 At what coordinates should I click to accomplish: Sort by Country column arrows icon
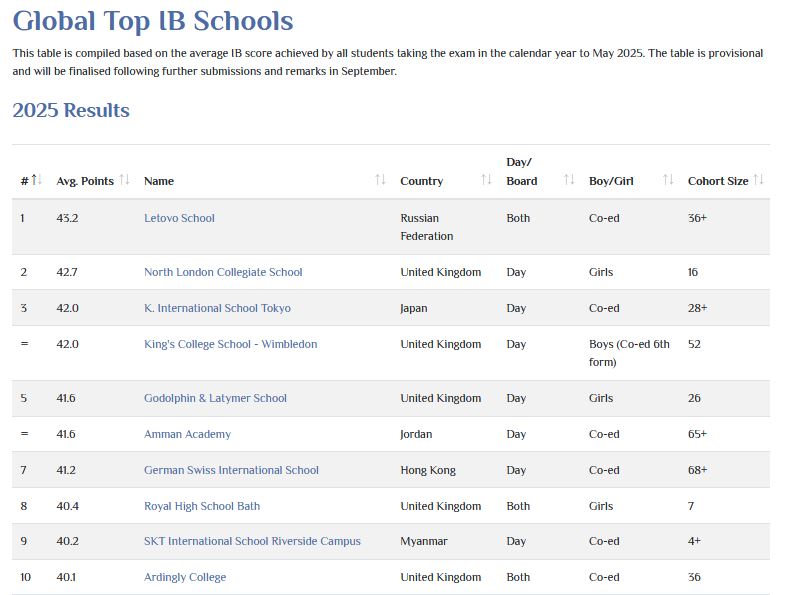pyautogui.click(x=486, y=180)
